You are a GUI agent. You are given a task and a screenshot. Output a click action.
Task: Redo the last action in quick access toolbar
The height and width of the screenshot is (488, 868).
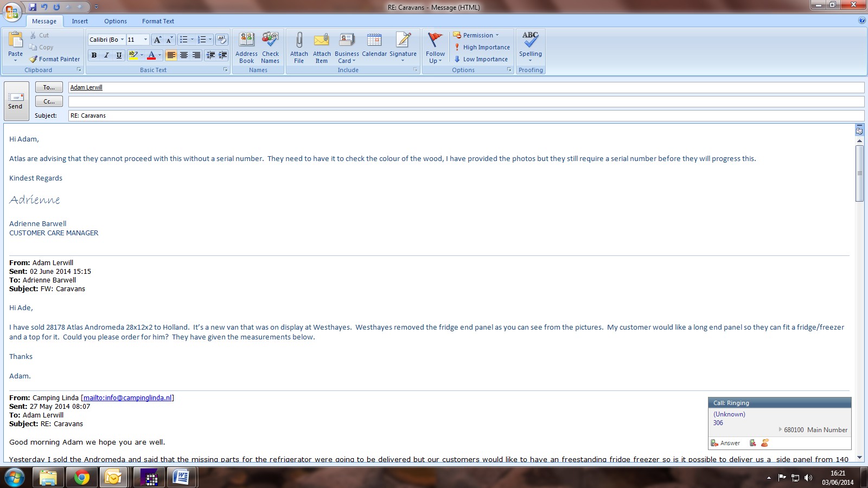[x=56, y=7]
